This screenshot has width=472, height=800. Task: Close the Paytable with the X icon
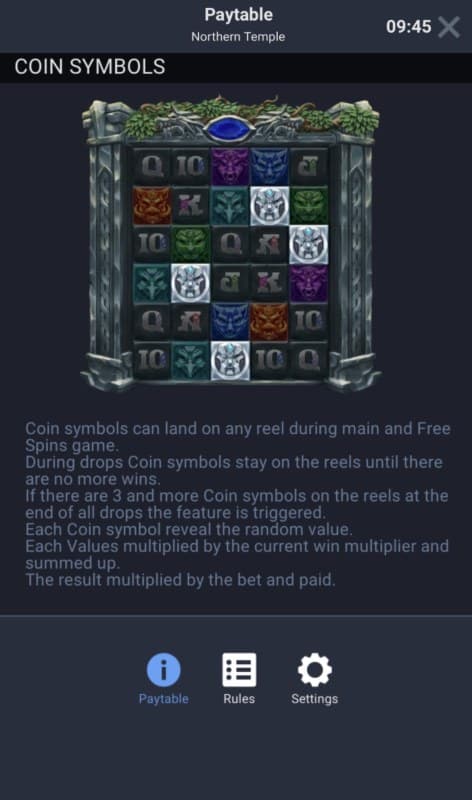(x=449, y=27)
